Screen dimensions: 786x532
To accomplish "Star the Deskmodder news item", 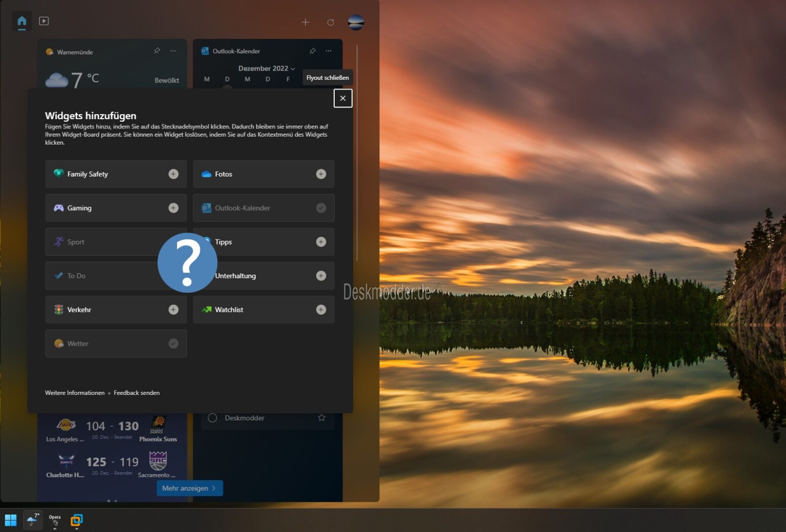I will coord(321,417).
